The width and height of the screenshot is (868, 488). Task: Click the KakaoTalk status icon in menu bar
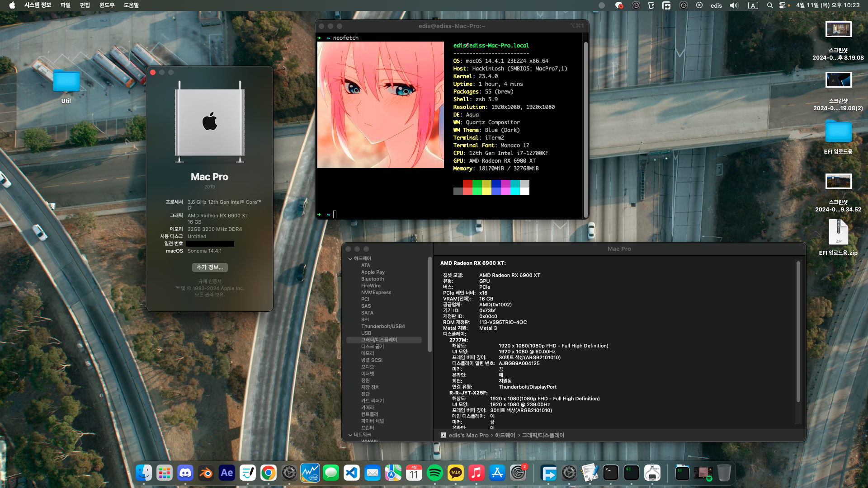(x=619, y=5)
